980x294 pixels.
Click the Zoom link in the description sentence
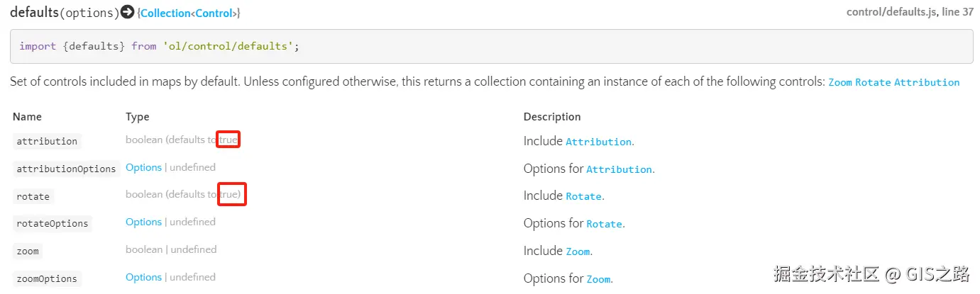click(839, 82)
